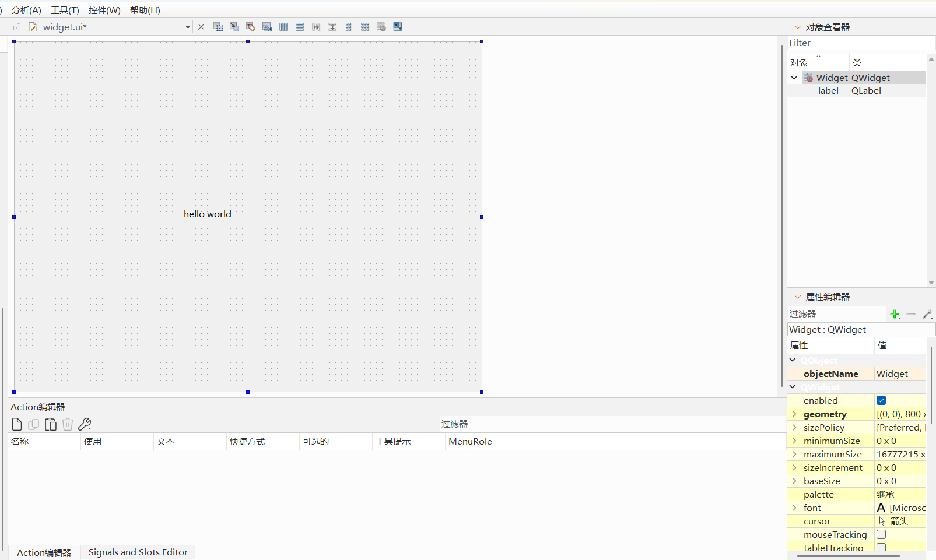
Task: Click the Object Inspector Filter field
Action: (x=861, y=43)
